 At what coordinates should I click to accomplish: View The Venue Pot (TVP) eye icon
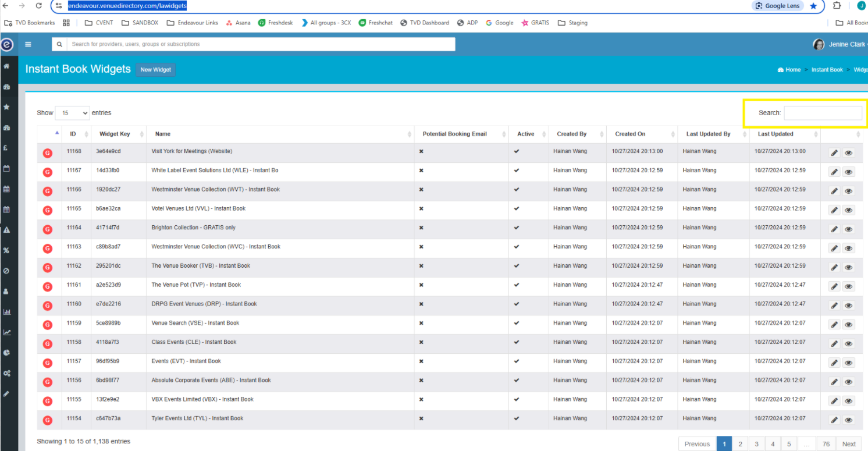[x=849, y=286]
